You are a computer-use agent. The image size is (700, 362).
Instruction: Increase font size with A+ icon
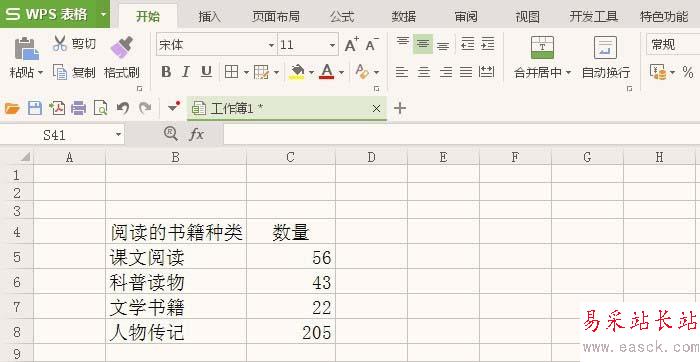pos(352,45)
